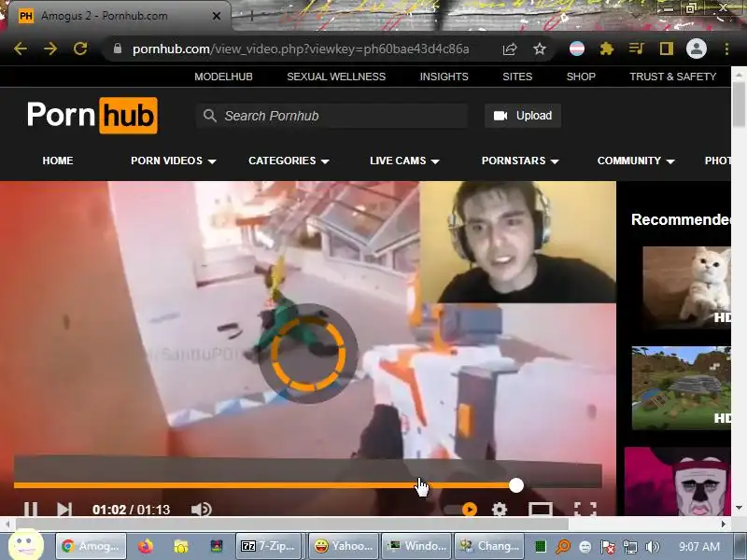
Task: Open the partially visible PHOTOS menu item
Action: pos(717,161)
